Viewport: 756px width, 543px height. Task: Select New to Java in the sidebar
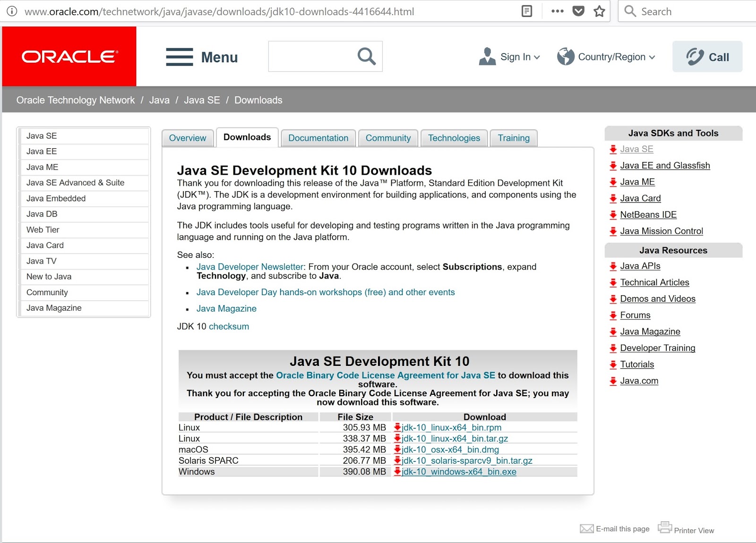84,277
